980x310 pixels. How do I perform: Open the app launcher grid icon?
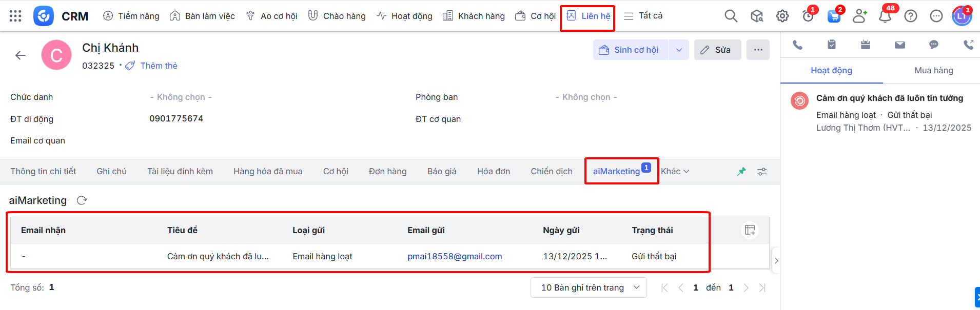tap(15, 16)
